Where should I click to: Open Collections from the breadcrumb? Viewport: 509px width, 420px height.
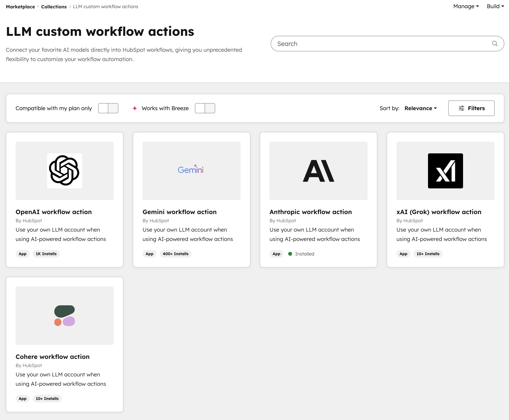pos(54,7)
